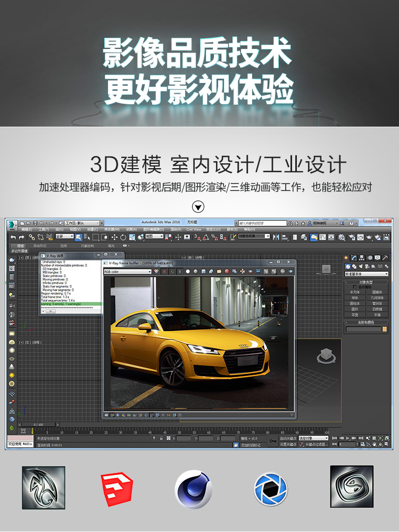
Task: Open the 视图(V) menu
Action: click(x=76, y=229)
